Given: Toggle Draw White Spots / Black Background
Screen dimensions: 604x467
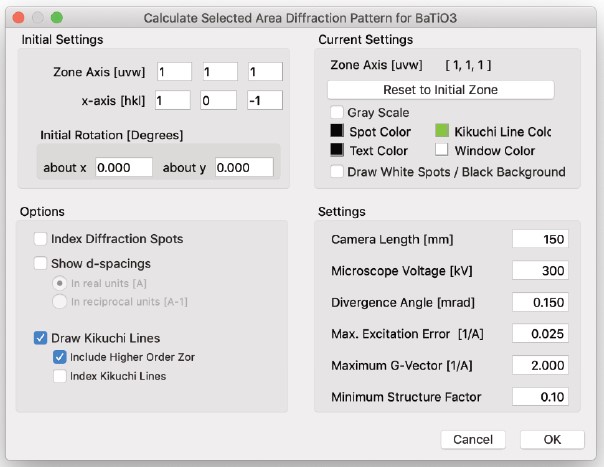Looking at the screenshot, I should pyautogui.click(x=337, y=171).
